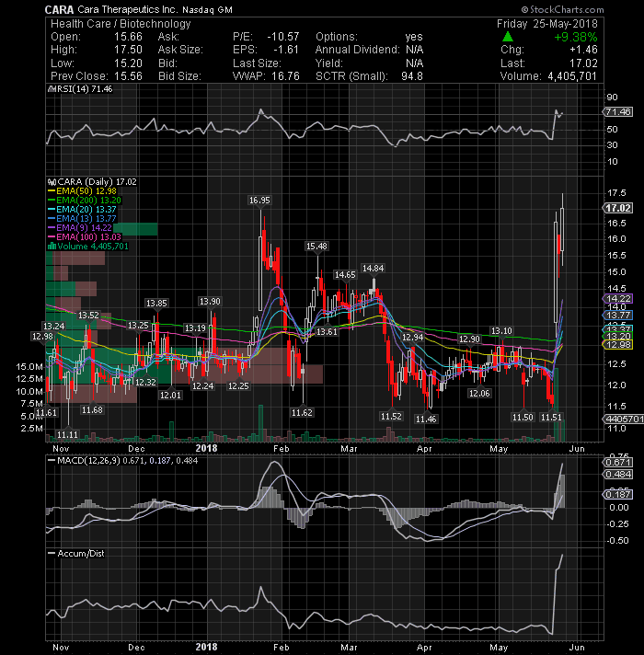Click the Low value 15.20
644x655 pixels.
pyautogui.click(x=128, y=63)
